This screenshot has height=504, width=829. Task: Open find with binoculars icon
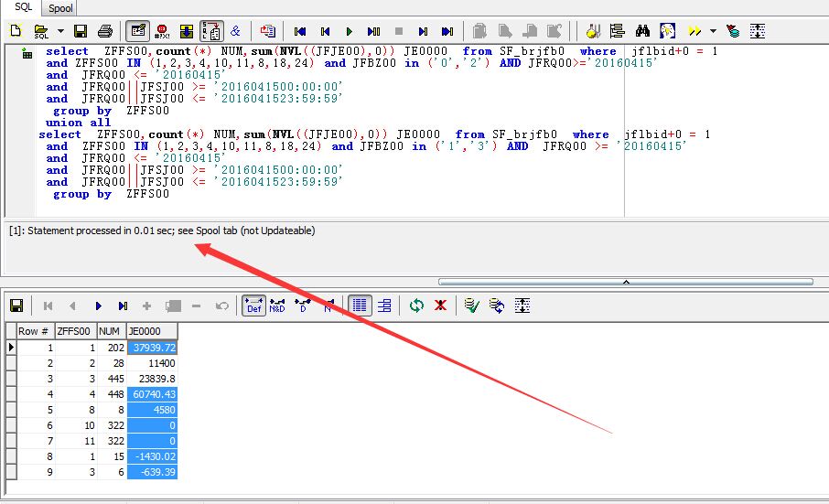pyautogui.click(x=642, y=31)
